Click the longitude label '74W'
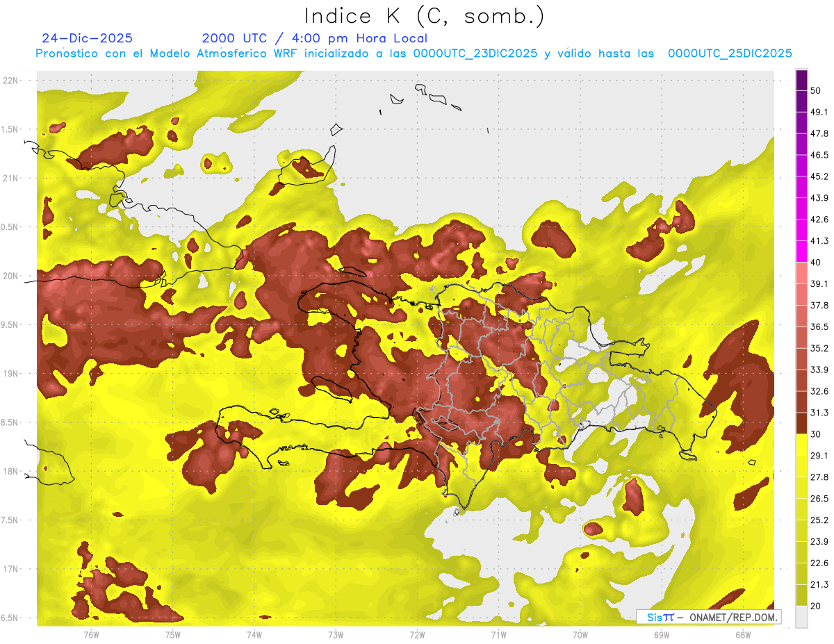This screenshot has height=644, width=834. [254, 635]
